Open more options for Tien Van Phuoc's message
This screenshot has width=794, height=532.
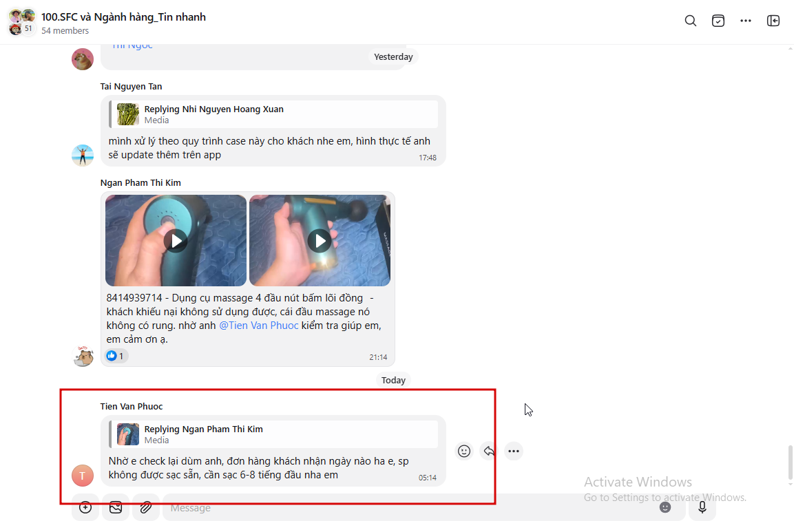click(514, 451)
